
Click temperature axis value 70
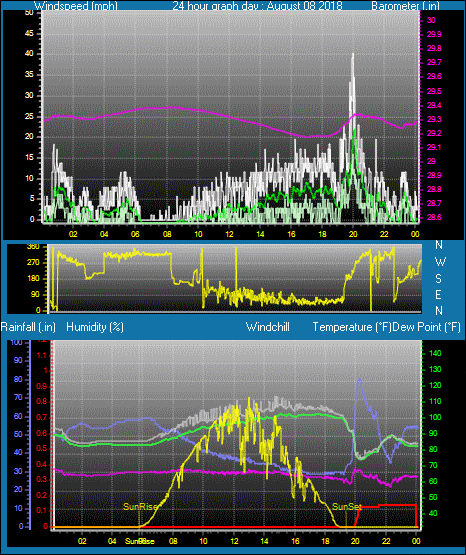(433, 465)
